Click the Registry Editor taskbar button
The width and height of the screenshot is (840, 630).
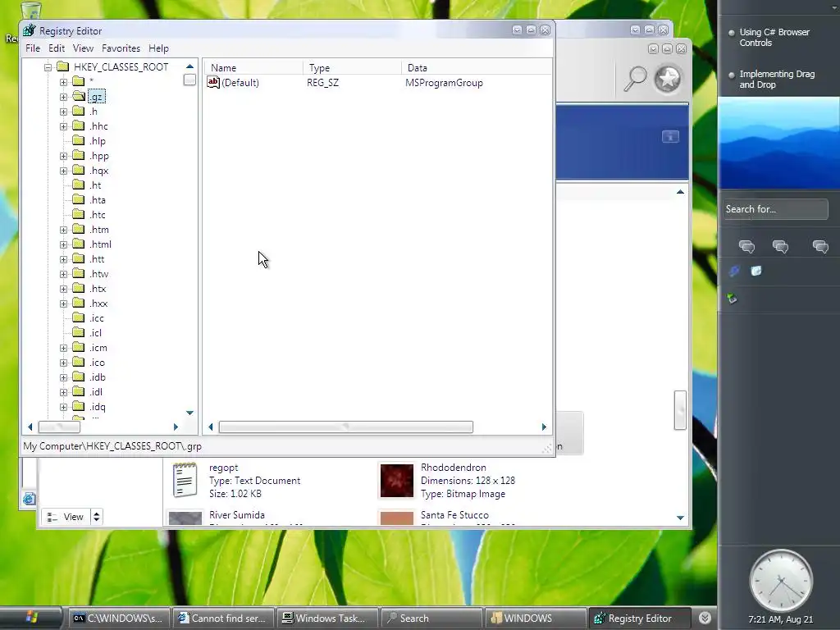point(639,619)
